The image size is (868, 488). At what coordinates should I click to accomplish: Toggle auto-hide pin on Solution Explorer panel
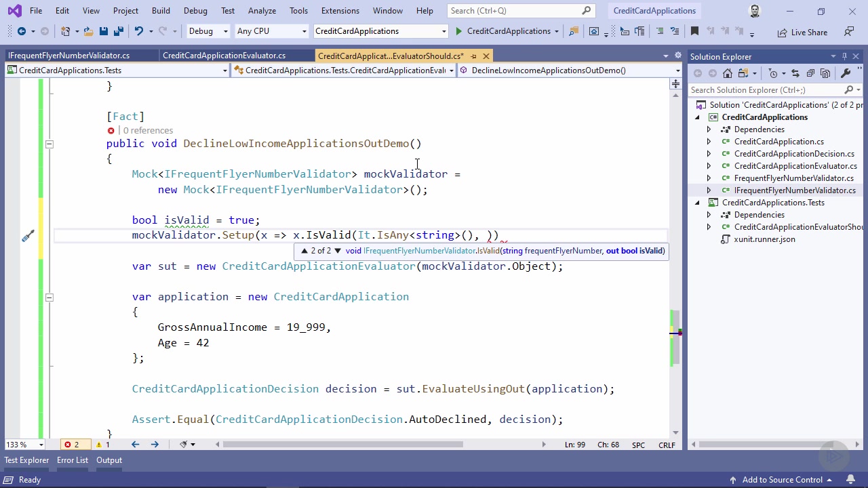click(844, 56)
